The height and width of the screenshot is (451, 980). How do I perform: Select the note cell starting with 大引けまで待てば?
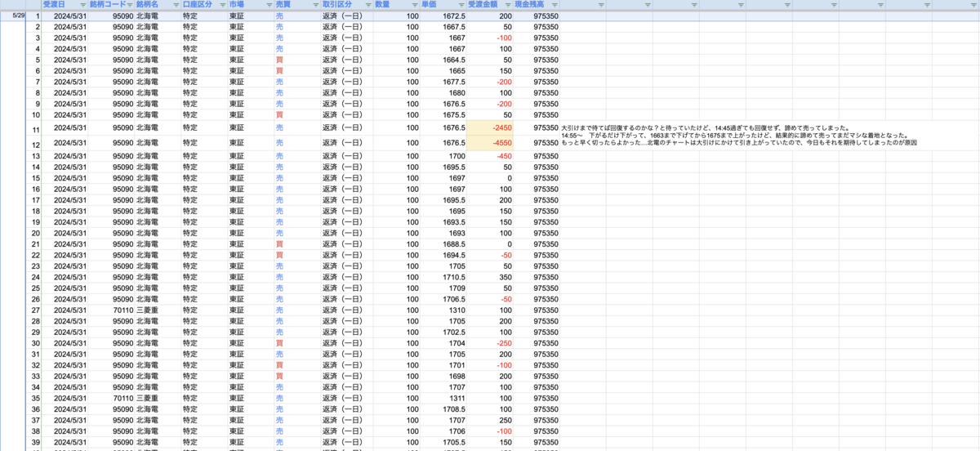pyautogui.click(x=739, y=136)
